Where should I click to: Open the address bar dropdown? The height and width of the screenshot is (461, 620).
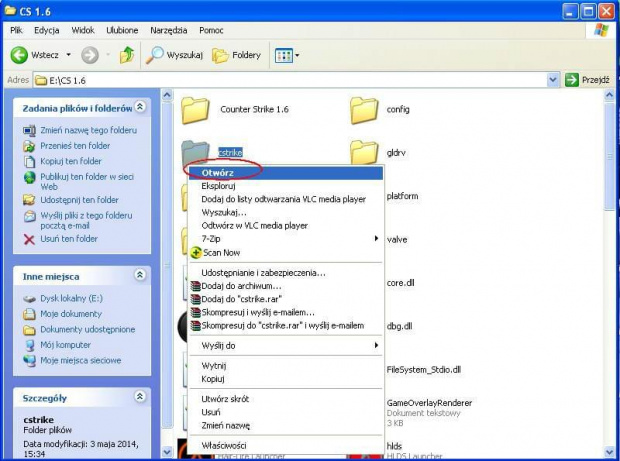[553, 80]
